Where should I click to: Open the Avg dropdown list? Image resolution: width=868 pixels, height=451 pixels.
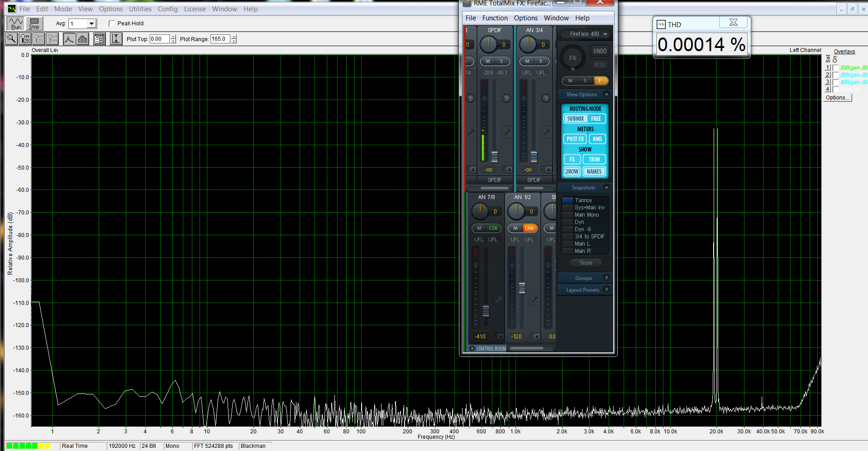pos(91,24)
